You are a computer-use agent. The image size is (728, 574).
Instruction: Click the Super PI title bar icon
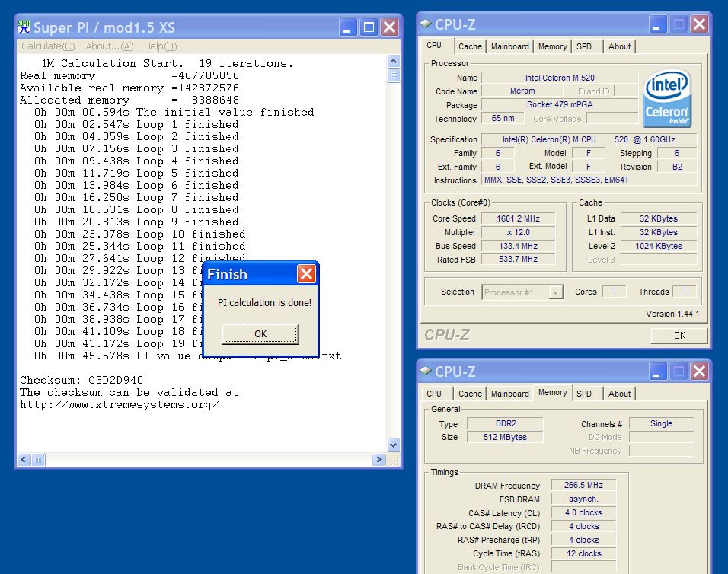tap(24, 27)
